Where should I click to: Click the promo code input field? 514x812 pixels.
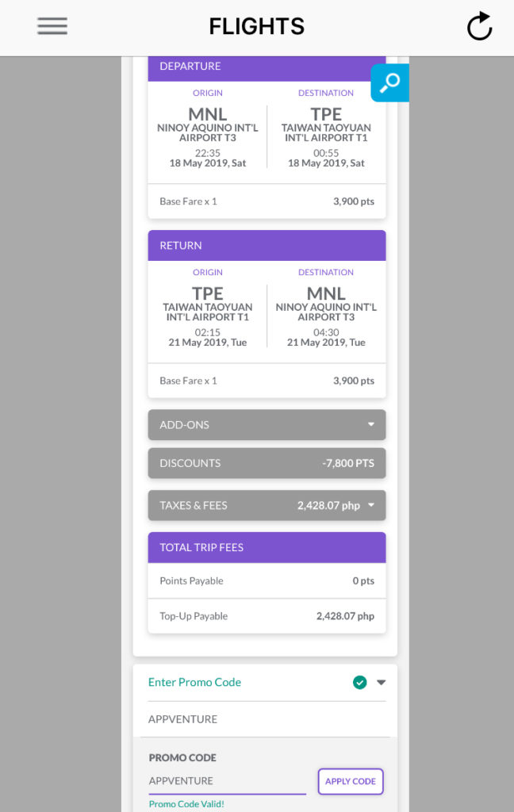click(227, 781)
